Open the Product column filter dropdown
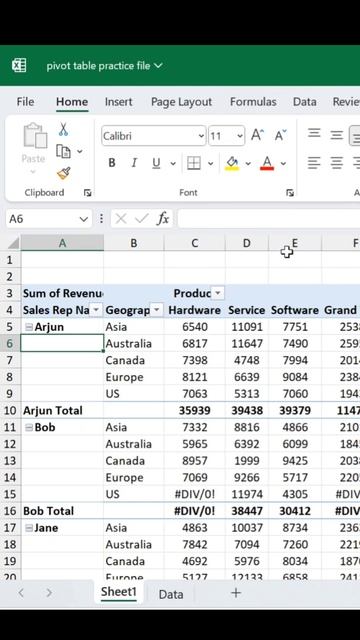The height and width of the screenshot is (640, 360). tap(218, 293)
